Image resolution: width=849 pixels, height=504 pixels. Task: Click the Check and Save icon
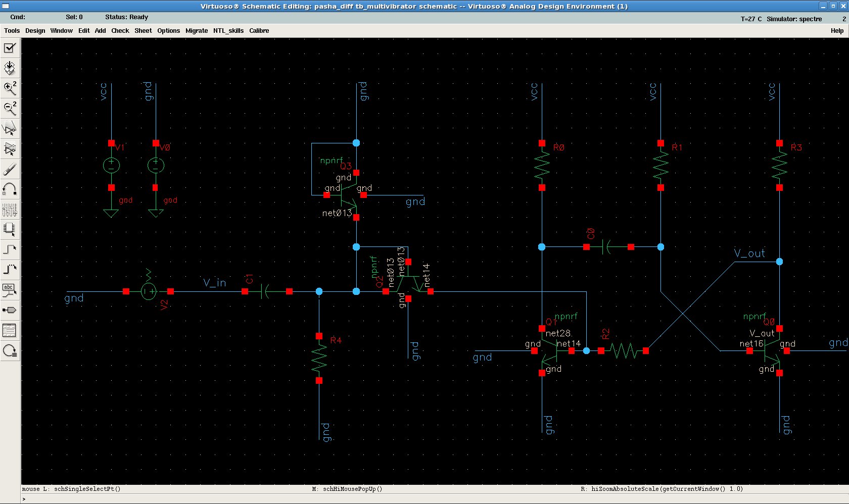click(x=10, y=48)
